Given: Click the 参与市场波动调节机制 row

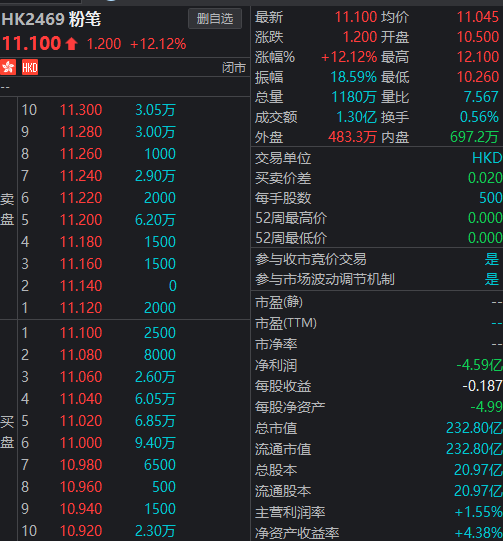Looking at the screenshot, I should [x=378, y=279].
